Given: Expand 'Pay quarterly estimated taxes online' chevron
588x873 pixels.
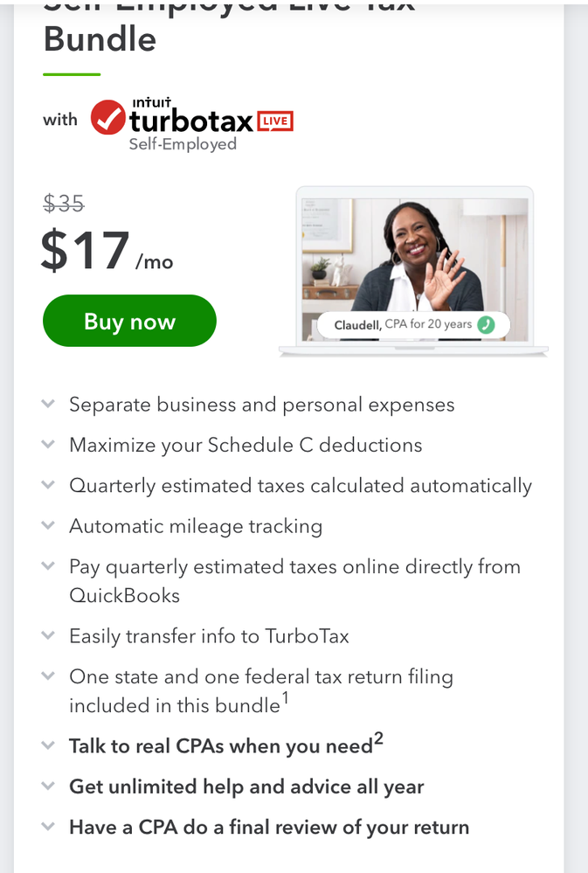Looking at the screenshot, I should click(x=49, y=565).
